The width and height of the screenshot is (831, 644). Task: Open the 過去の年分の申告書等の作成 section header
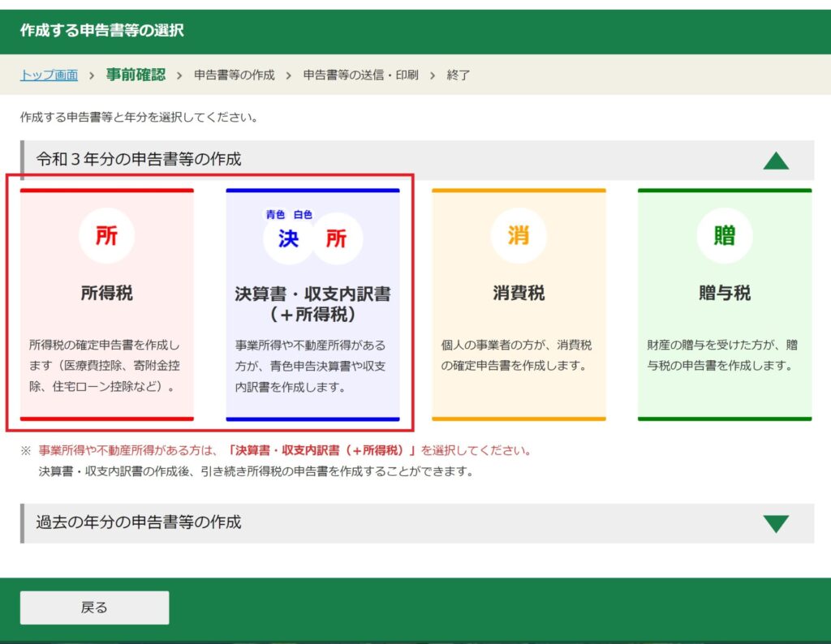tap(417, 523)
